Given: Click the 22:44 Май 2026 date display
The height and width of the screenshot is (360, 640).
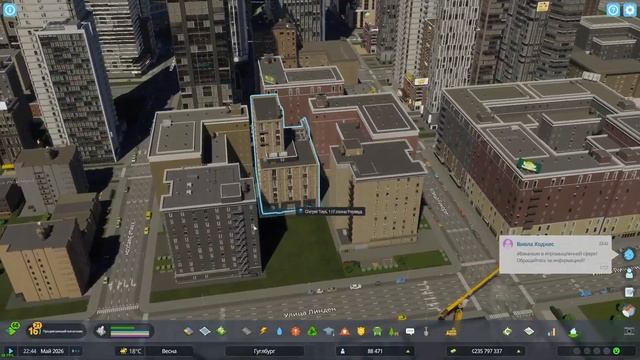Looking at the screenshot, I should click(x=44, y=351).
